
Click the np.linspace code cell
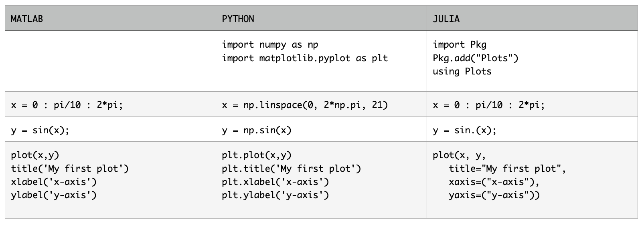tap(305, 105)
